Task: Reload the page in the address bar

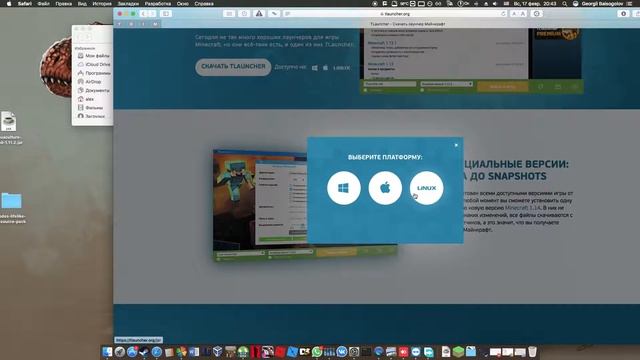Action: click(503, 13)
